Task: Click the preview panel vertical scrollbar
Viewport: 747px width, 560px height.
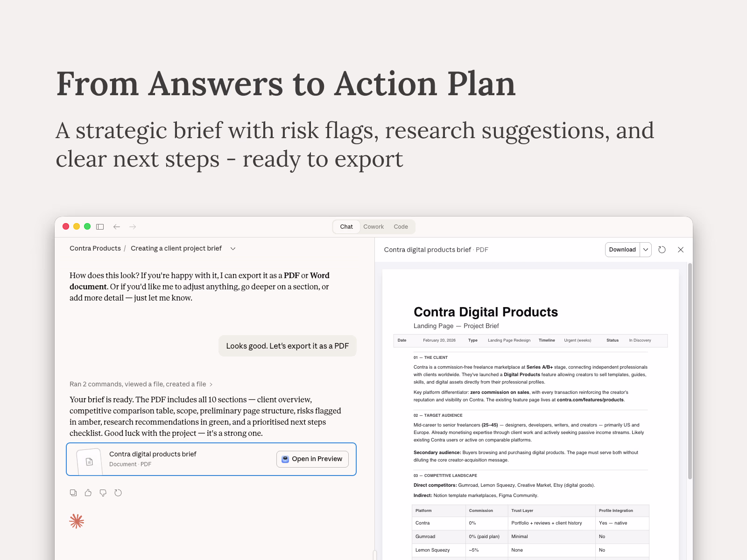Action: (x=690, y=371)
